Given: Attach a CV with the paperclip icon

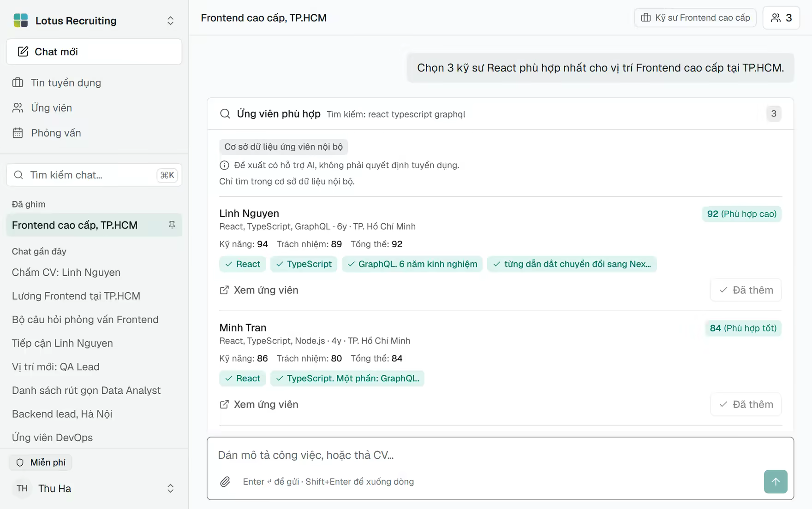Looking at the screenshot, I should point(225,482).
